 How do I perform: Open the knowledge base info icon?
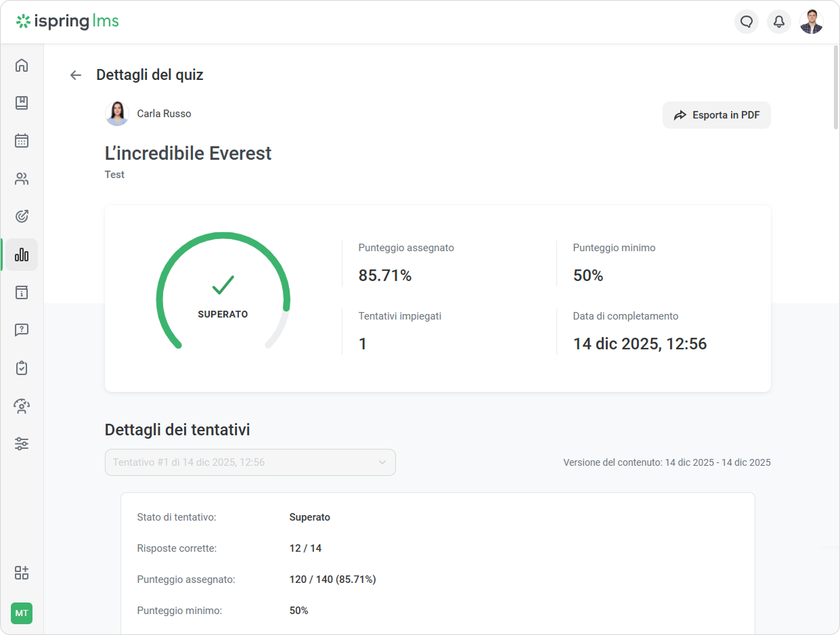tap(22, 292)
